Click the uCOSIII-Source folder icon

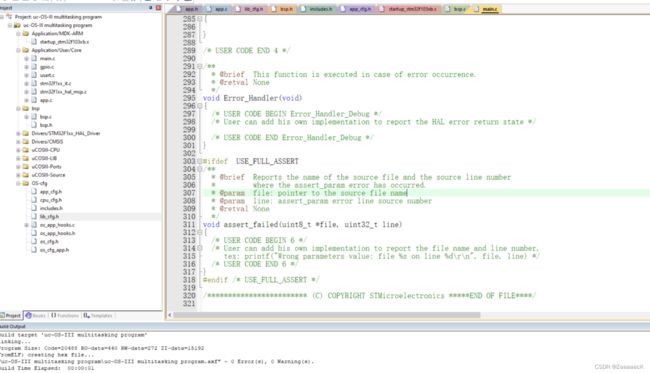pyautogui.click(x=26, y=175)
